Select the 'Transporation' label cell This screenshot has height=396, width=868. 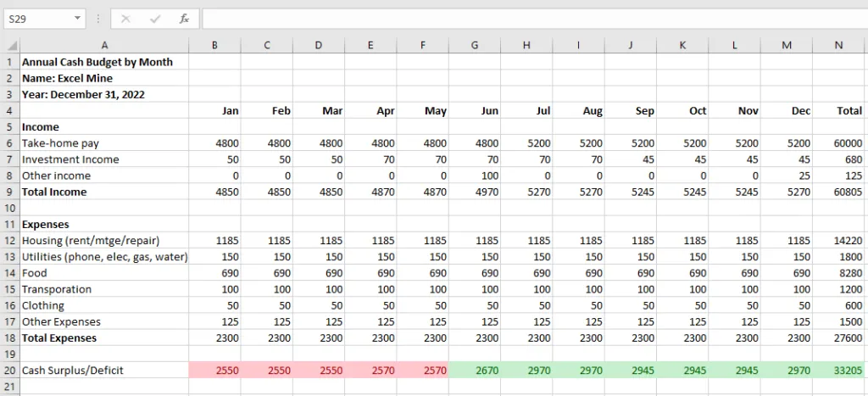[x=104, y=290]
